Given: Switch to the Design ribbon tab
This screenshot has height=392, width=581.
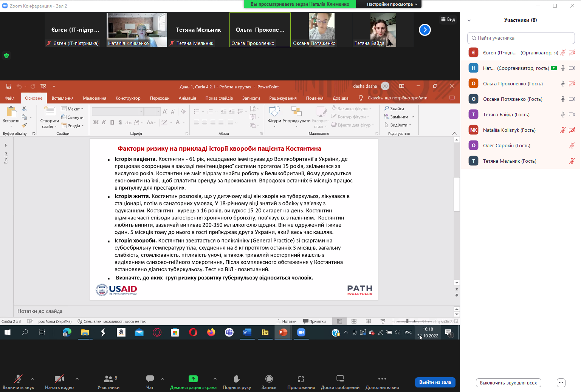Looking at the screenshot, I should pos(128,98).
